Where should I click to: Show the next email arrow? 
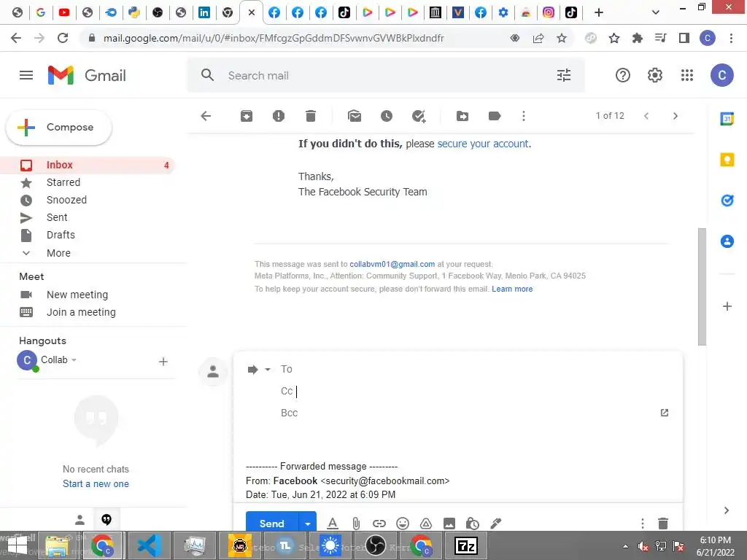[675, 116]
